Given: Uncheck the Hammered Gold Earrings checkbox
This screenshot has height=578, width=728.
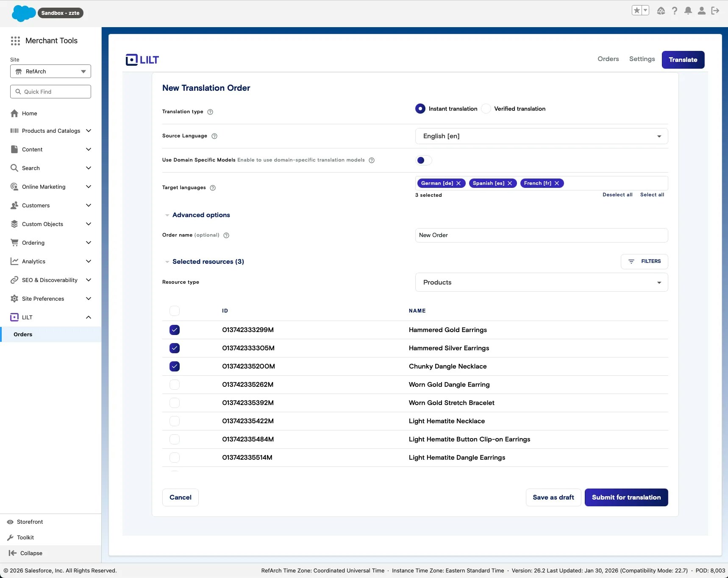Looking at the screenshot, I should pos(175,330).
